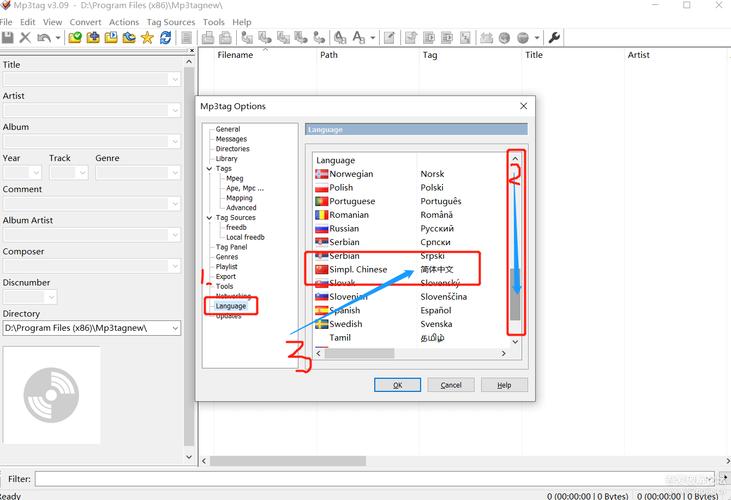Open the View menu

(x=52, y=22)
